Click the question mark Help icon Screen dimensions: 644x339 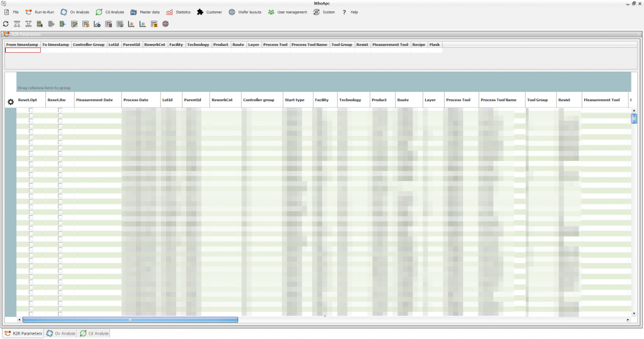pyautogui.click(x=344, y=13)
